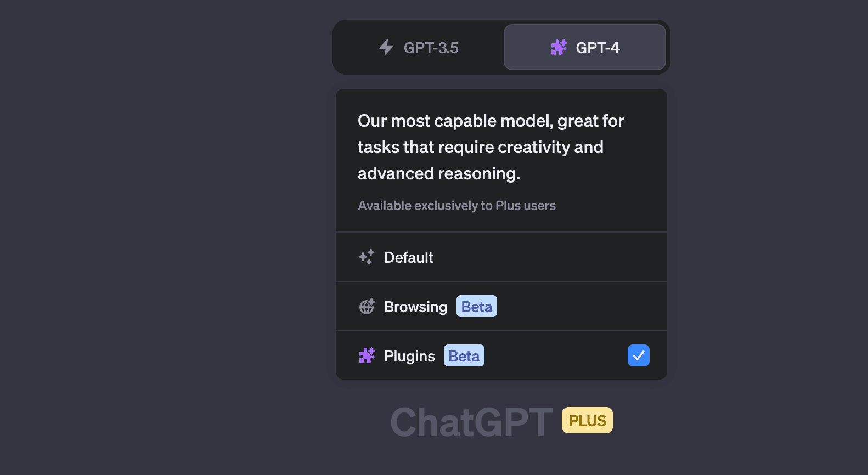Click the ChatGPT title text
Screen dimensions: 868x475
tap(471, 422)
